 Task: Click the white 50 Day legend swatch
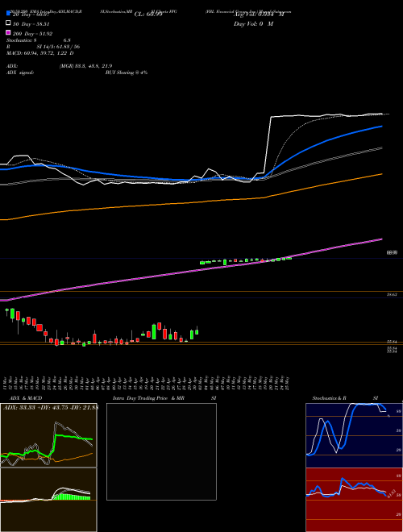point(8,23)
